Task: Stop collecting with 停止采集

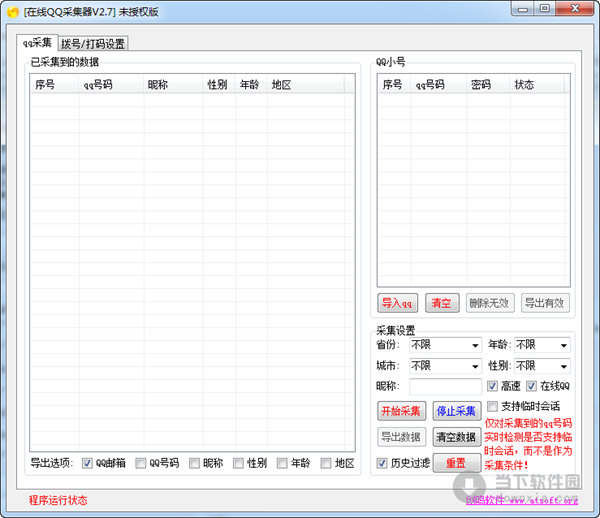Action: [x=457, y=411]
